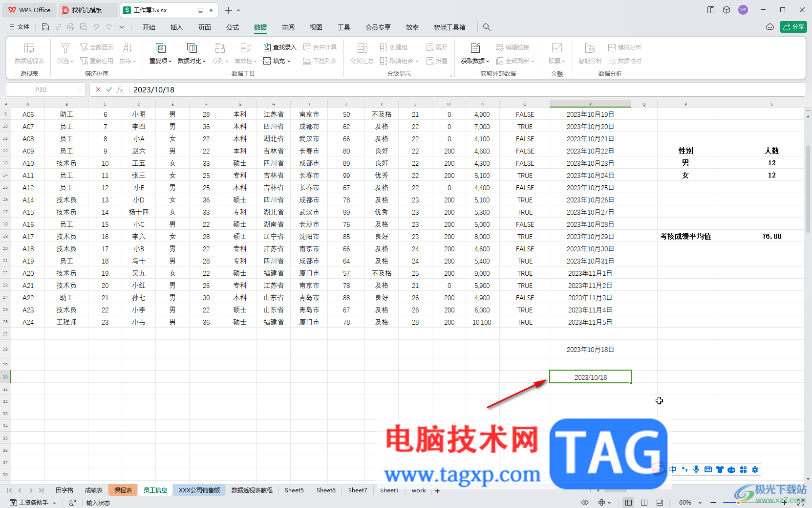The image size is (812, 508).
Task: Click the 工资条助手 status bar button
Action: pyautogui.click(x=33, y=503)
